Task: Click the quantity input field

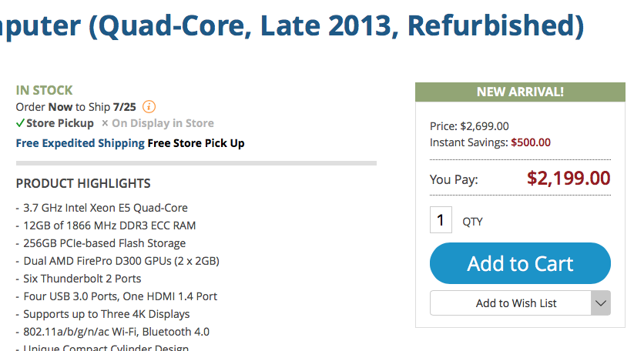Action: click(x=441, y=221)
